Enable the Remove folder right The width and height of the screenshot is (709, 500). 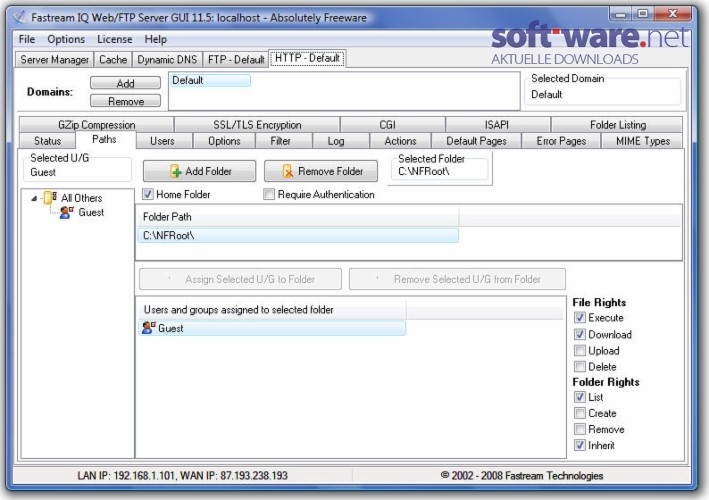[580, 429]
